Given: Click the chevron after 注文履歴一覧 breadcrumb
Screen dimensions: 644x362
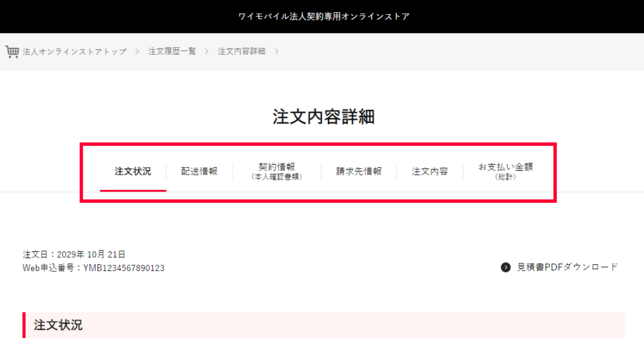Looking at the screenshot, I should coord(207,51).
